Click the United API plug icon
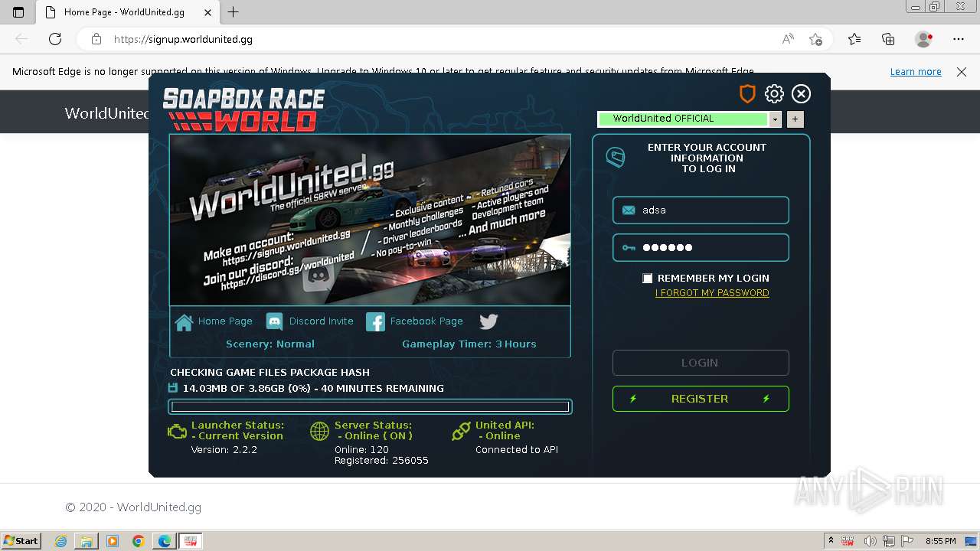This screenshot has width=980, height=551. tap(461, 431)
